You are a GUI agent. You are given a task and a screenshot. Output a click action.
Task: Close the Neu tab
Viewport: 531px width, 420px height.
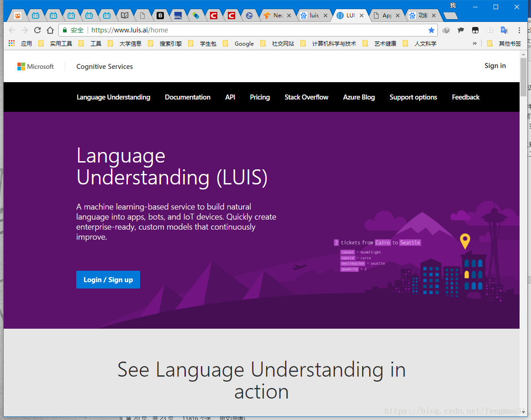(x=289, y=15)
